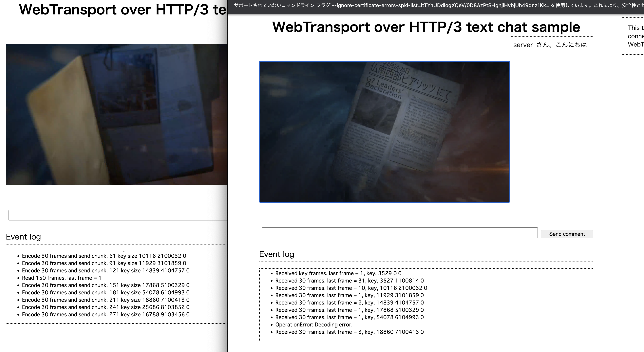
Task: Select log entry ending '3527 1100814 0'
Action: coord(350,281)
